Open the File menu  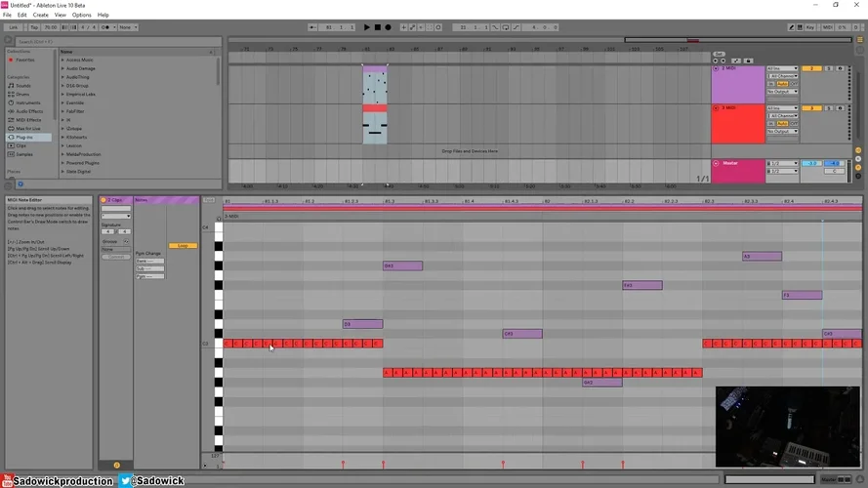click(7, 15)
